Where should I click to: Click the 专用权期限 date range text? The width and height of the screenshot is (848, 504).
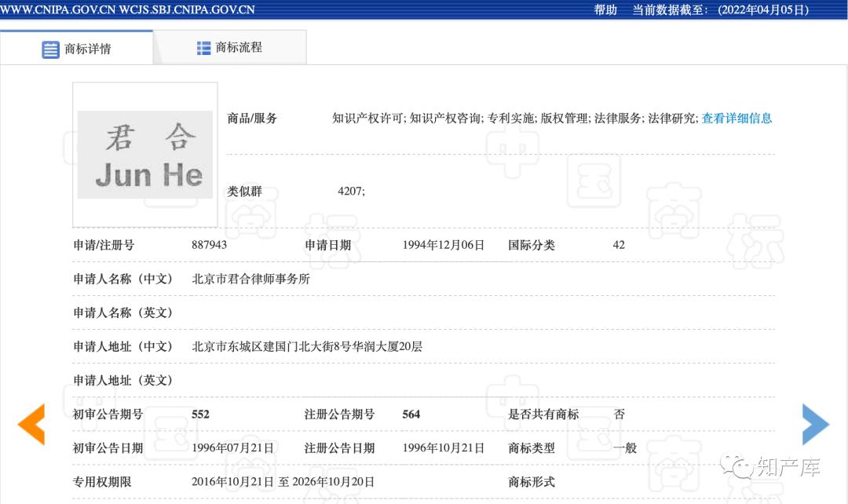point(283,482)
